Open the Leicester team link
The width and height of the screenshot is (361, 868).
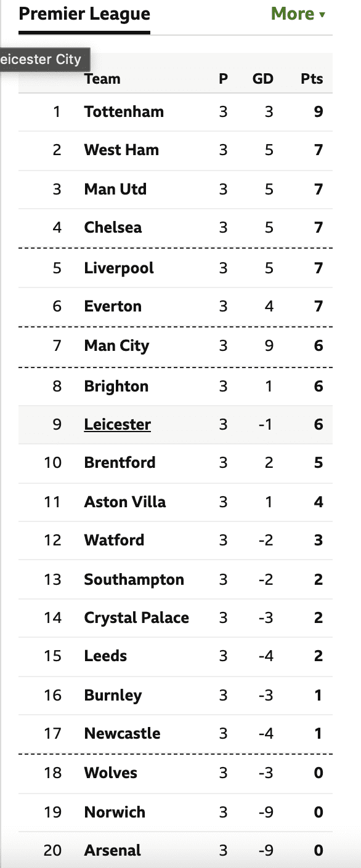(x=118, y=424)
